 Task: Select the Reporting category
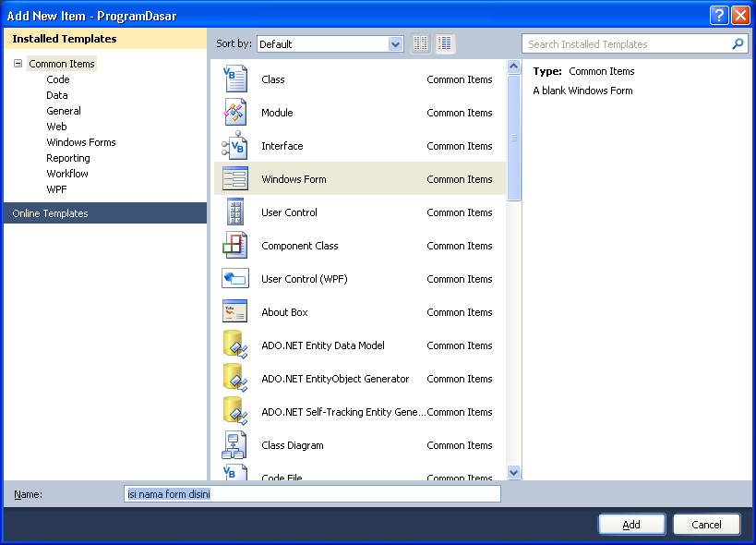click(68, 158)
